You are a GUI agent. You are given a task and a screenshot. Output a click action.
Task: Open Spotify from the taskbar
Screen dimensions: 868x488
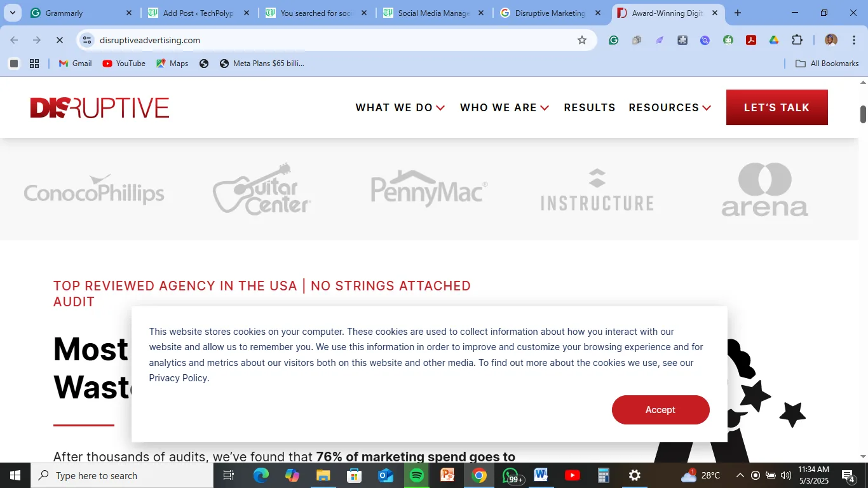tap(417, 475)
